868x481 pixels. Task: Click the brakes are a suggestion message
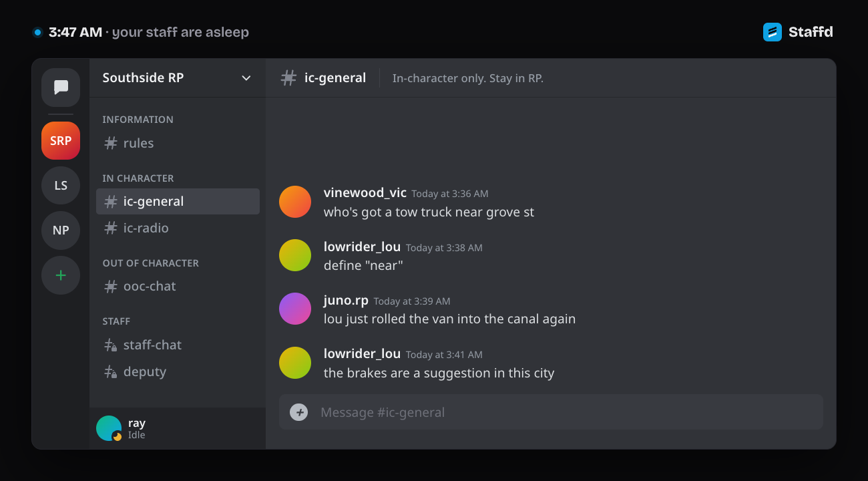click(439, 373)
